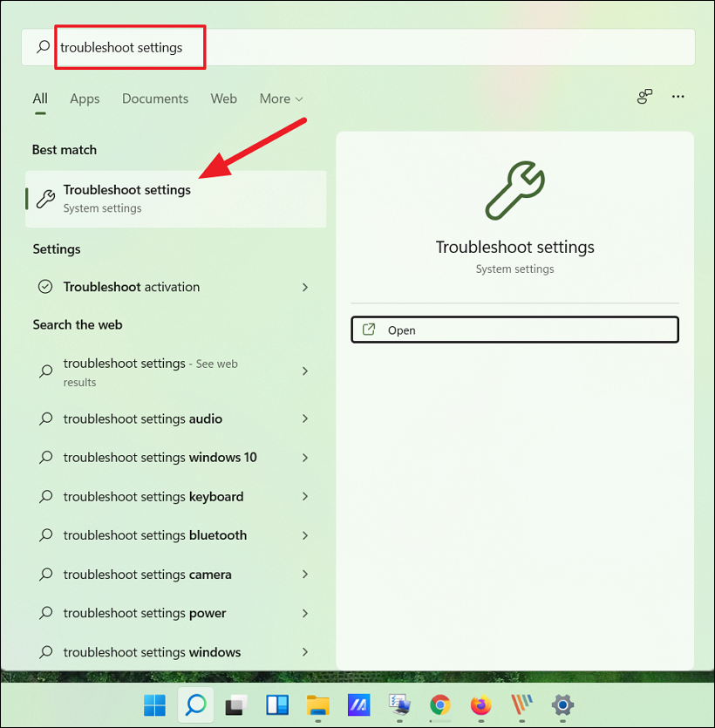Launch Firefox from the taskbar
The width and height of the screenshot is (715, 728).
(x=481, y=705)
